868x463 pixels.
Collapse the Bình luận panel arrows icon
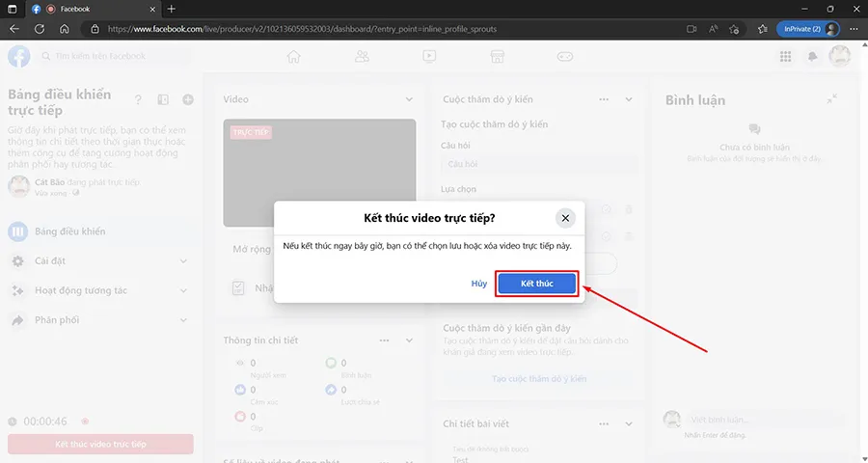pos(832,99)
